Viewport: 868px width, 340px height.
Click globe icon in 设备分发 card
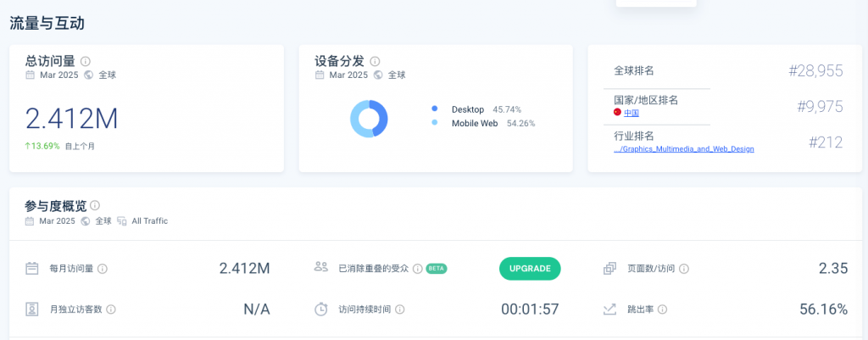(378, 75)
